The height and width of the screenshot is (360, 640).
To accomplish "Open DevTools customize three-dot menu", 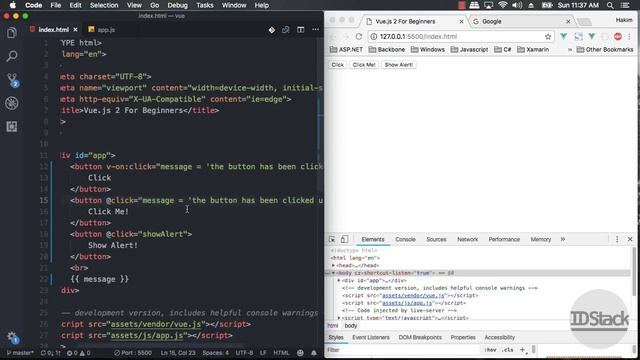I will [x=617, y=240].
